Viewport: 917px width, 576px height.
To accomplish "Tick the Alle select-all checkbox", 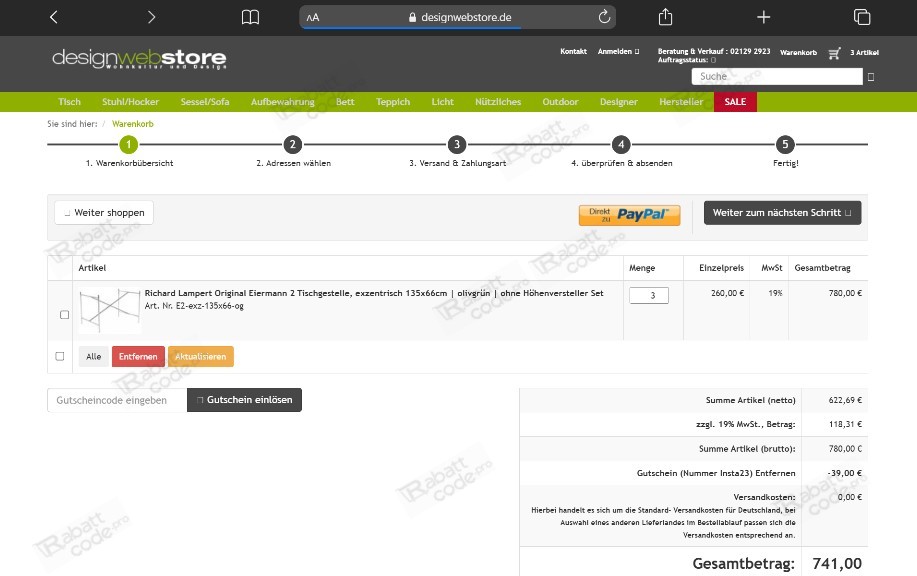I will pos(60,356).
